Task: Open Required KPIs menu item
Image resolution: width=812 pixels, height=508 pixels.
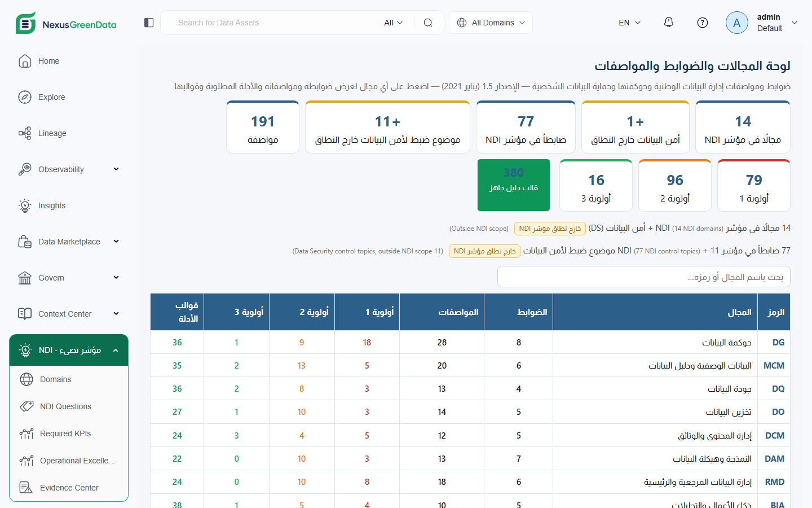Action: point(69,433)
